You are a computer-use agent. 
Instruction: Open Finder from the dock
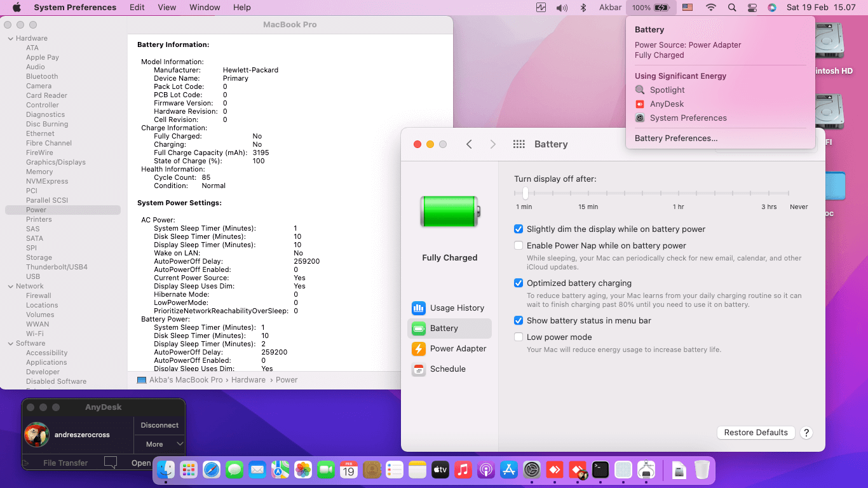tap(166, 470)
